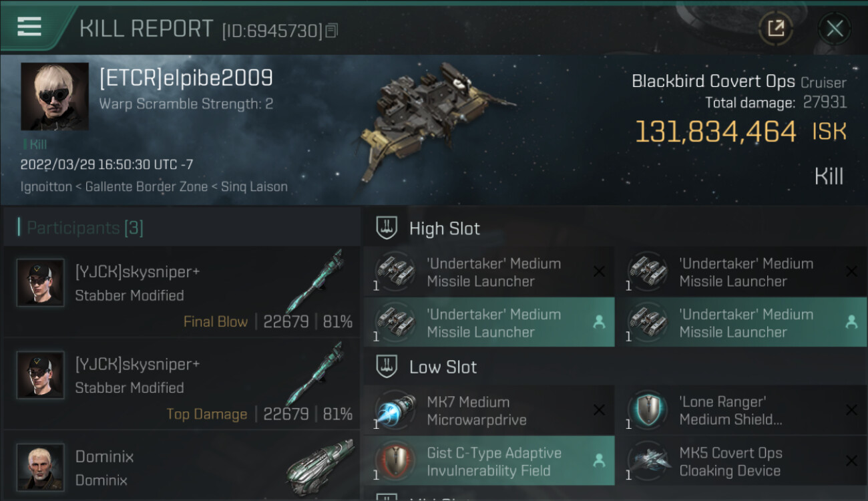Click the 131,834,464 ISK value

715,132
